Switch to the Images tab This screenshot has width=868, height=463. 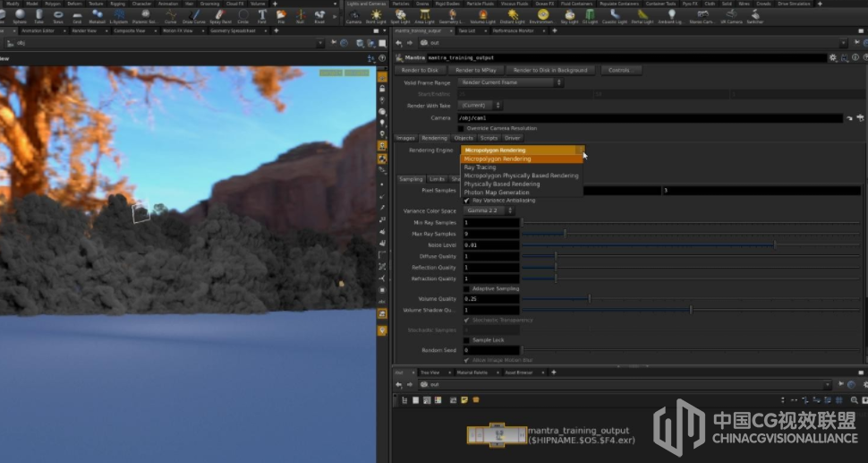[405, 139]
